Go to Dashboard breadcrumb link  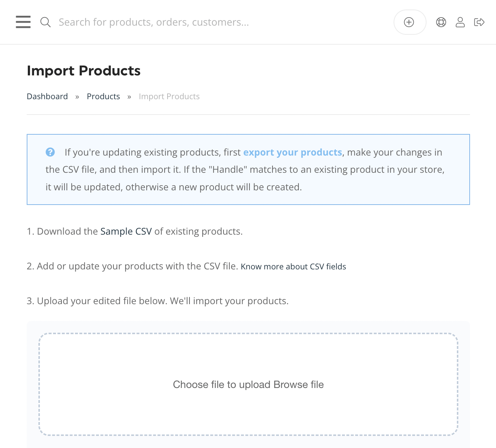point(47,97)
